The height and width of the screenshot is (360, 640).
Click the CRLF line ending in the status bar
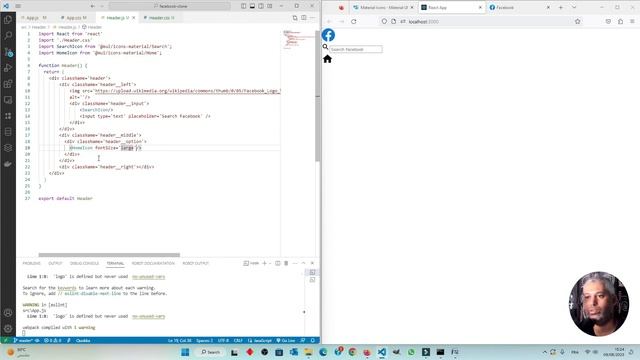pos(238,340)
